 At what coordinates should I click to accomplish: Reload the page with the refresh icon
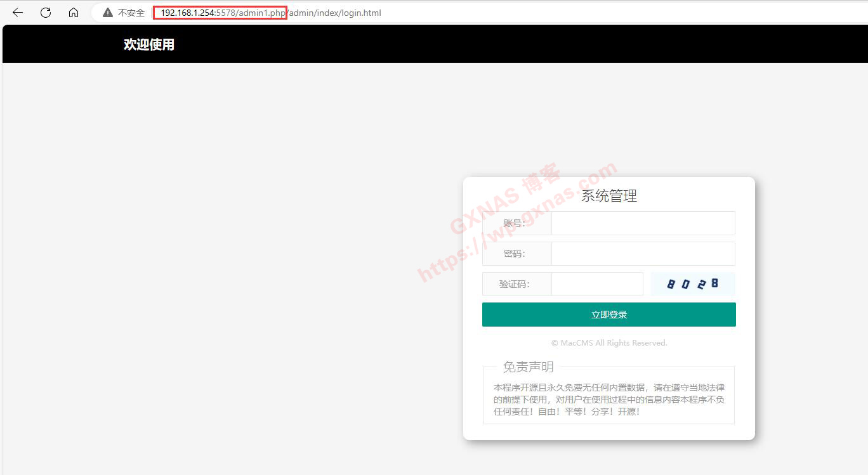point(46,13)
